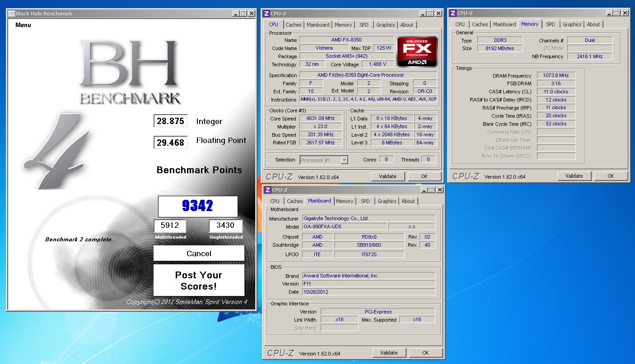Click the CPU-Z icon in the Memory window title bar
The image size is (635, 364).
[x=452, y=13]
